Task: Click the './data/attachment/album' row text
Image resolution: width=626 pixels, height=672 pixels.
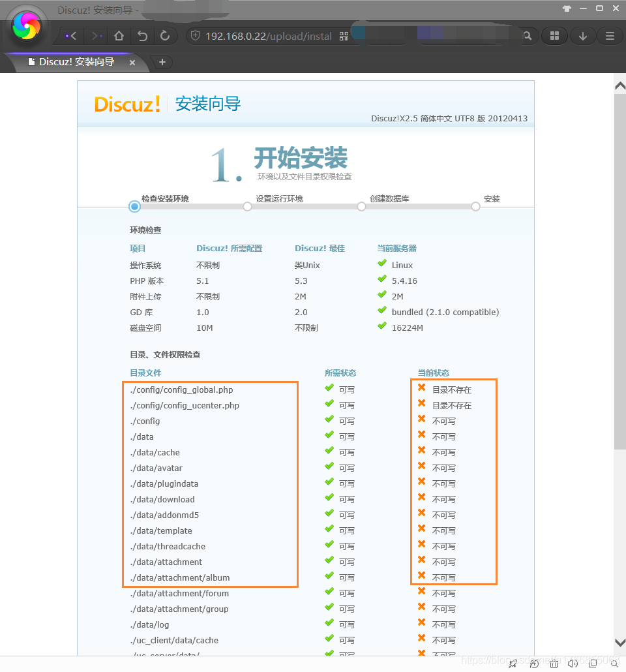Action: click(180, 577)
